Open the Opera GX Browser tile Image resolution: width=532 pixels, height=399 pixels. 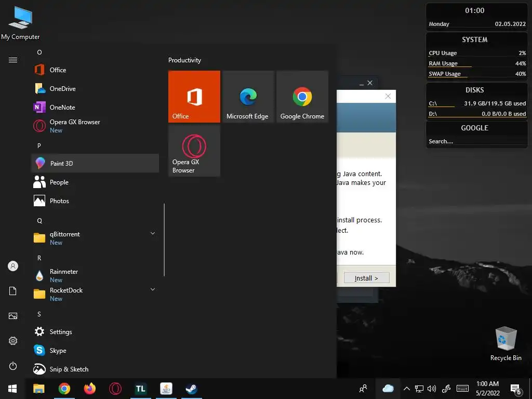194,150
